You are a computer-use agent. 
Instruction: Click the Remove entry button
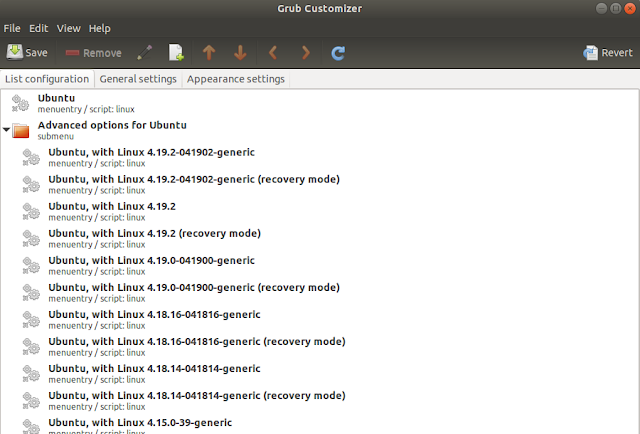pos(93,53)
